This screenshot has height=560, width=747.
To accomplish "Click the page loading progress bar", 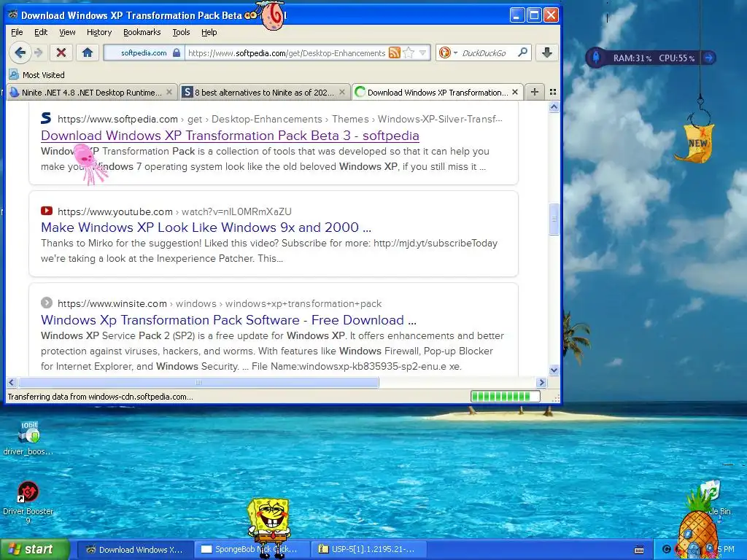I will pyautogui.click(x=505, y=396).
